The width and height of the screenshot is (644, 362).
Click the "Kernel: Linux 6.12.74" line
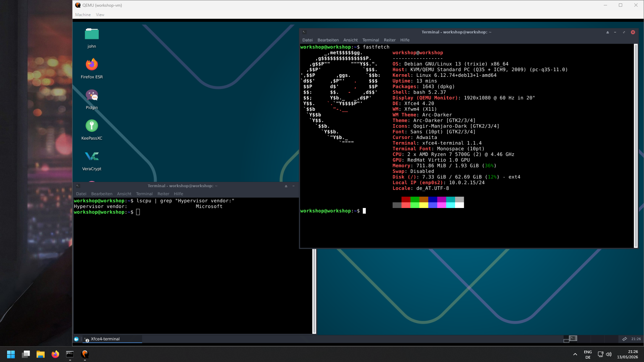(x=444, y=75)
